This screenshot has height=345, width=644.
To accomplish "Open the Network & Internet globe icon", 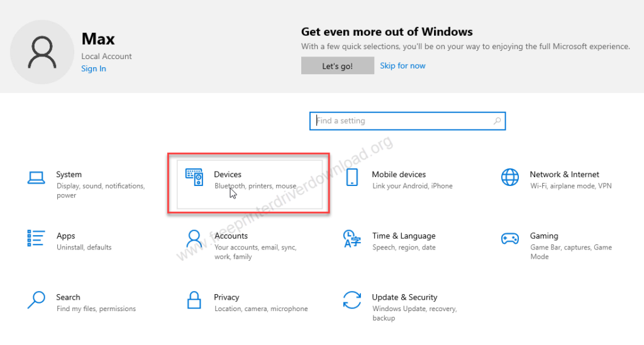I will (509, 177).
